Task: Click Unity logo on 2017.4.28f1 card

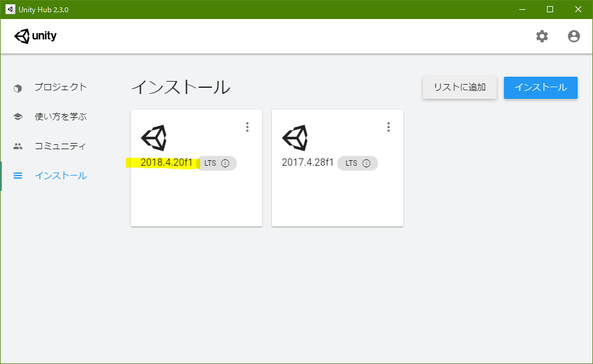Action: (295, 138)
